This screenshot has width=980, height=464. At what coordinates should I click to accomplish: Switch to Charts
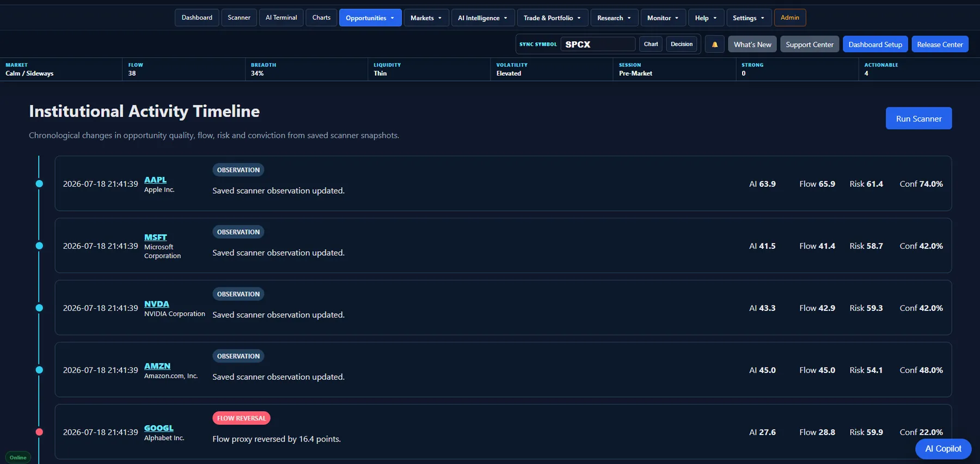click(x=321, y=17)
